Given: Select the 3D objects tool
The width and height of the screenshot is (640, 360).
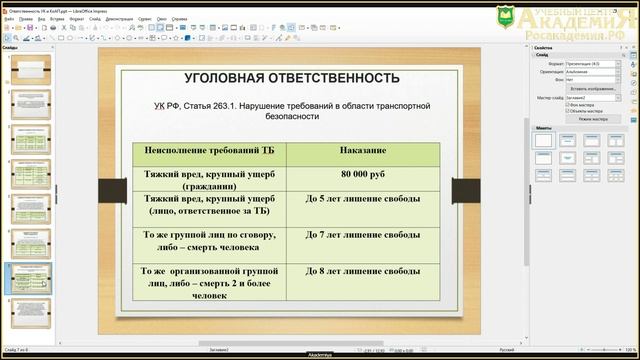Looking at the screenshot, I should click(187, 38).
